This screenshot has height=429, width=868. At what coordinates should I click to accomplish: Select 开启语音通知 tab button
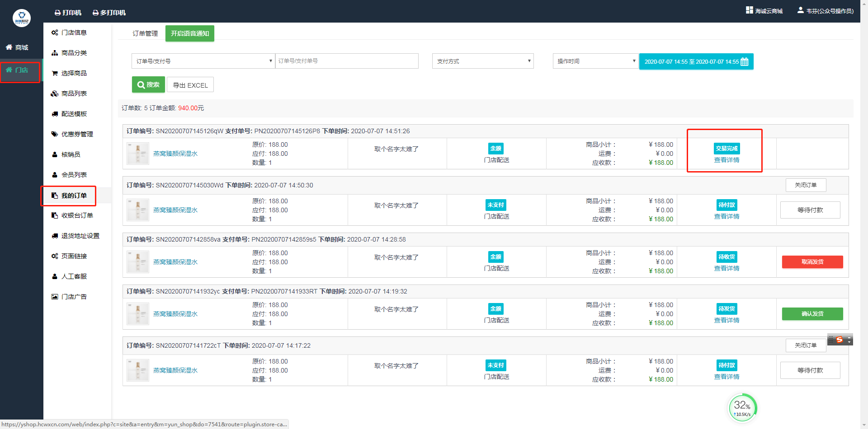tap(190, 33)
